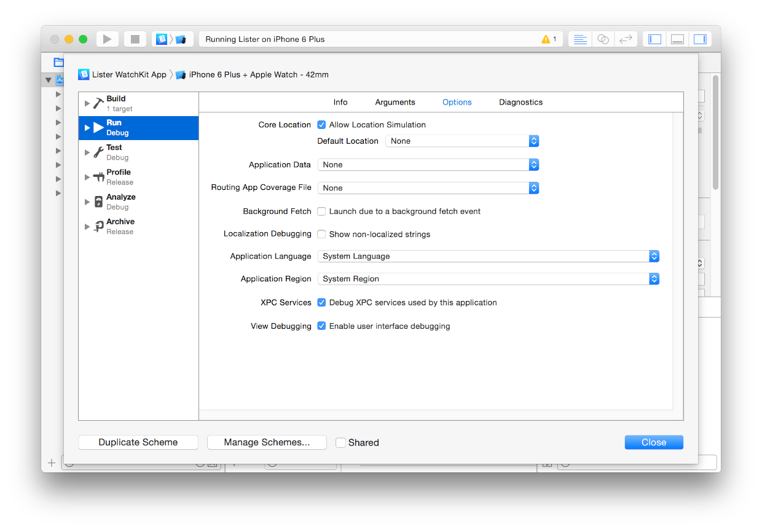Check the Shared scheme checkbox
Screen dimensions: 762x532
tap(341, 442)
